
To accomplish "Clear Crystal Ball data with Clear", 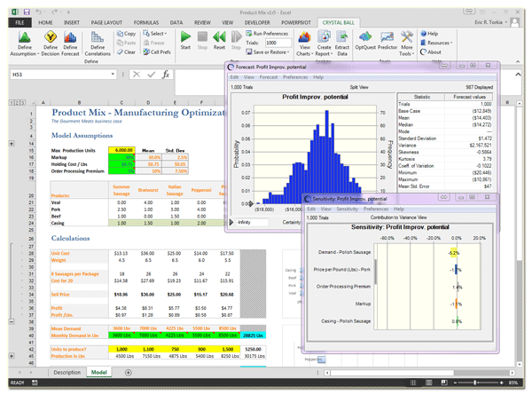I will pos(126,52).
